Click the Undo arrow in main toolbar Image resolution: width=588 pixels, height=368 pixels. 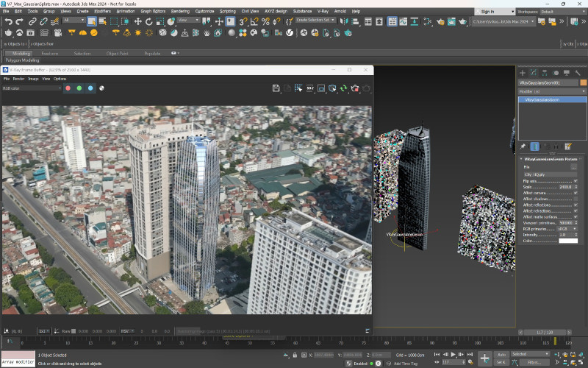click(8, 21)
